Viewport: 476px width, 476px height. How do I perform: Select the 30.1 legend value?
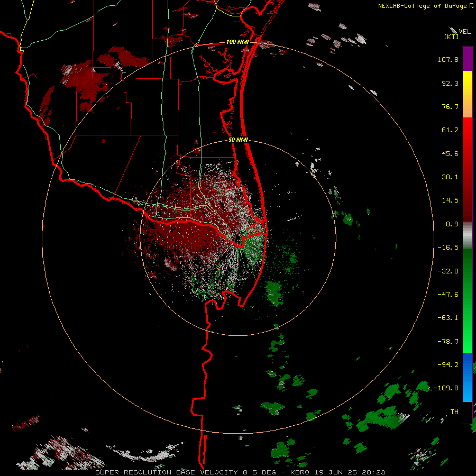point(450,177)
